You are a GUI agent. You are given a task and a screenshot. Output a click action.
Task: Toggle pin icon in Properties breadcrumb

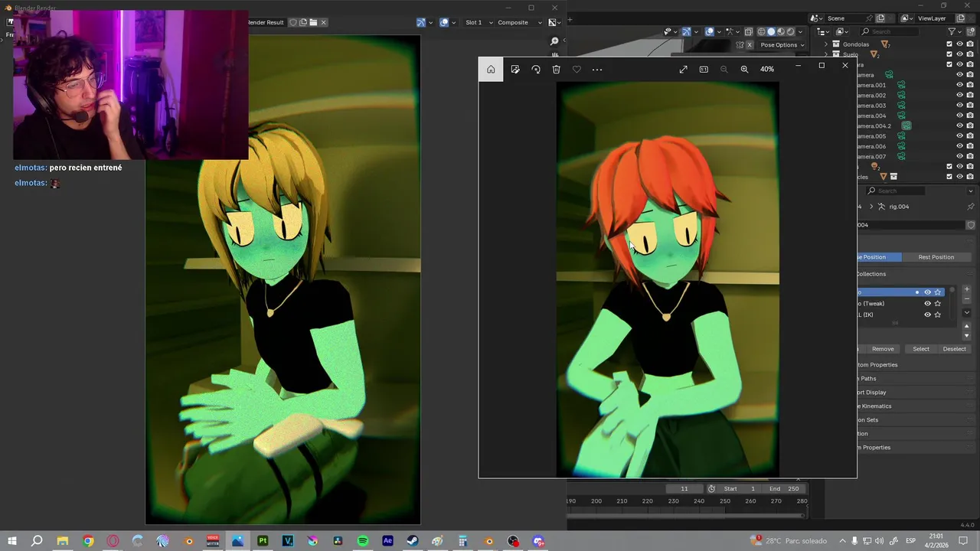tap(971, 207)
